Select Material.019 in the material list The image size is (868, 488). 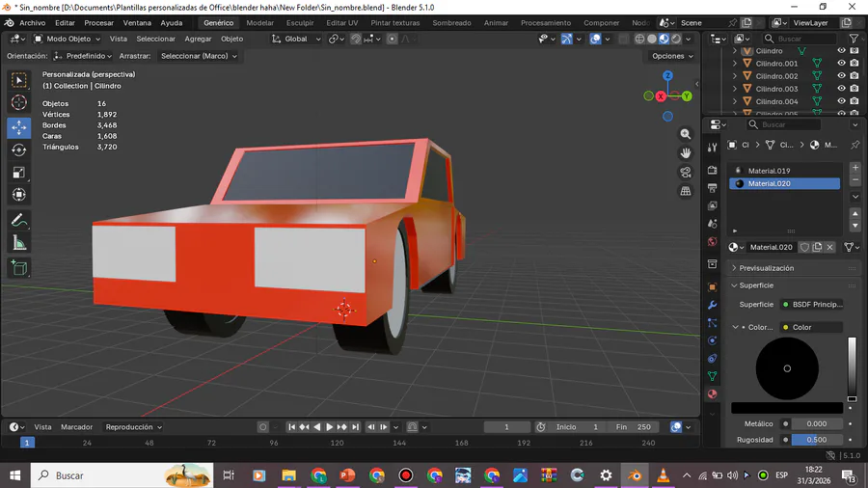(x=769, y=171)
